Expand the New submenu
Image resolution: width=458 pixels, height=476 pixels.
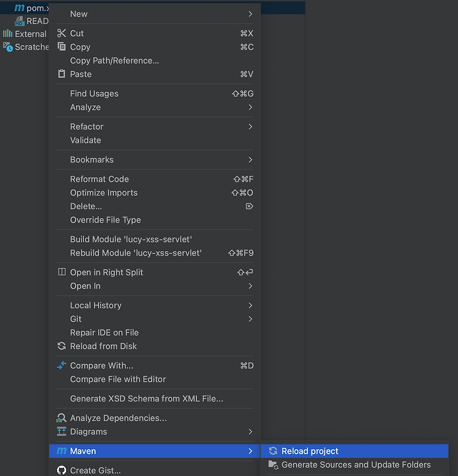[250, 14]
